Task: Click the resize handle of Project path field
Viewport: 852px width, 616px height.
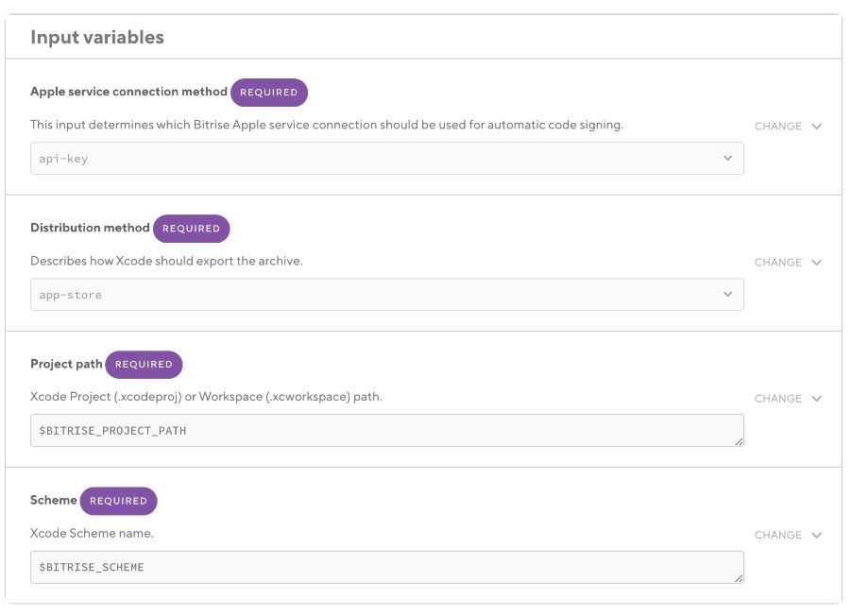Action: (738, 441)
